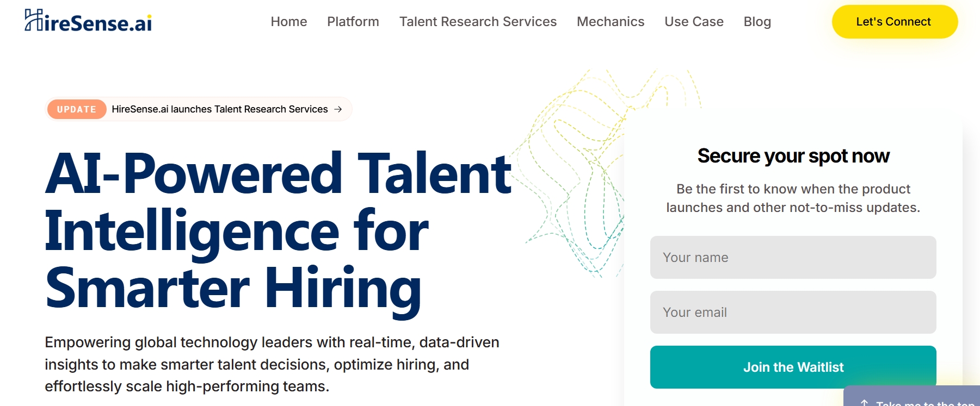This screenshot has height=406, width=980.
Task: Click the up arrow icon at bottom right
Action: tap(865, 403)
